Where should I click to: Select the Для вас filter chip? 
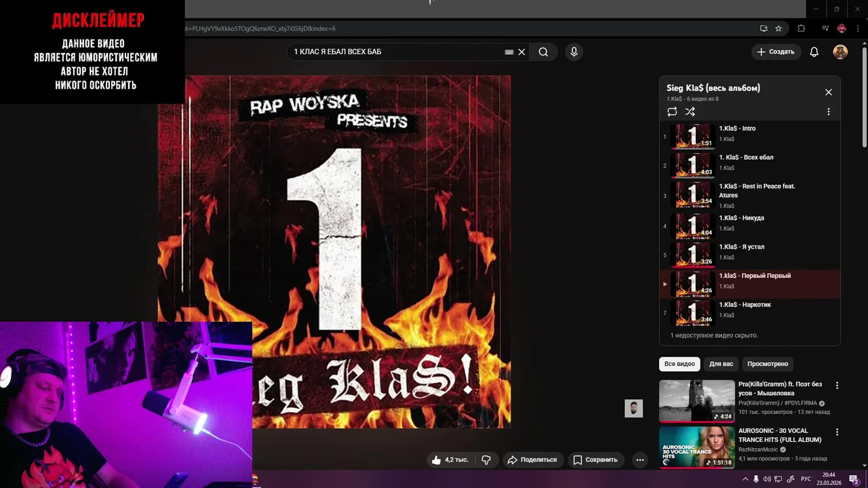721,364
